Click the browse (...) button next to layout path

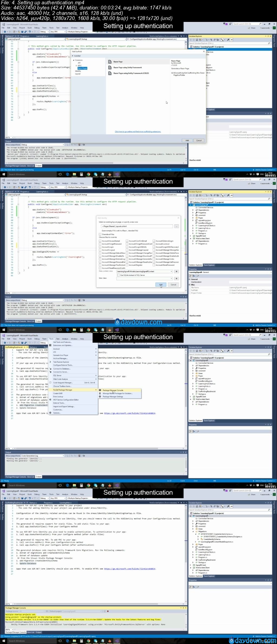click(x=176, y=226)
